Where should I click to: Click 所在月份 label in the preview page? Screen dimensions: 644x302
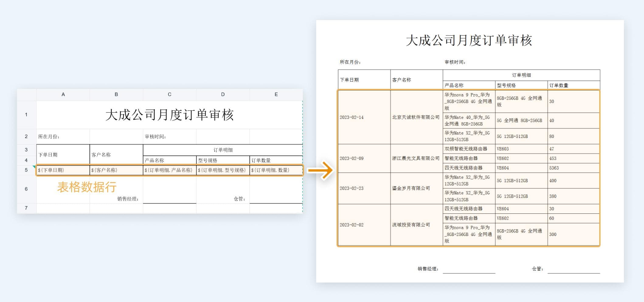350,62
